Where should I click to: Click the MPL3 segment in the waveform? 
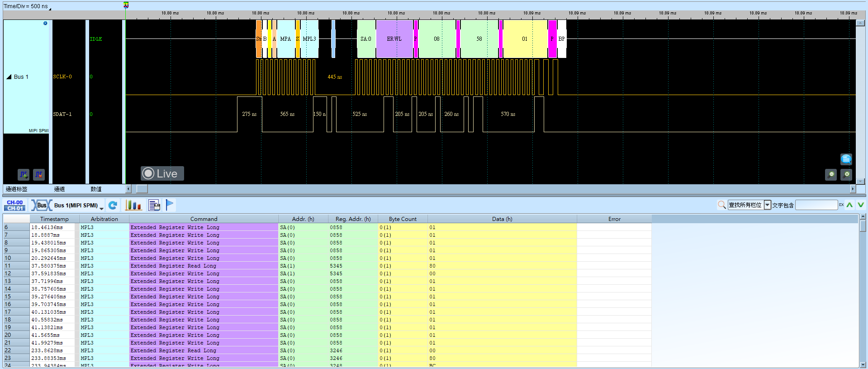[309, 39]
